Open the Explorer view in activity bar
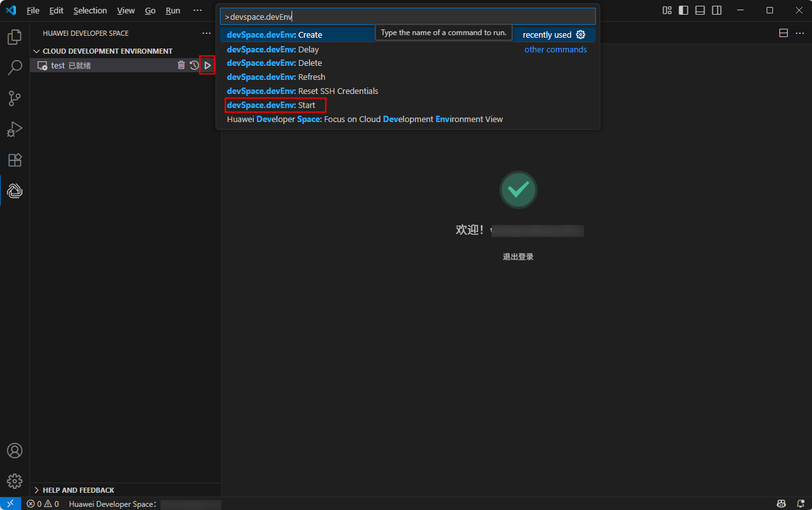The width and height of the screenshot is (812, 510). coord(15,37)
